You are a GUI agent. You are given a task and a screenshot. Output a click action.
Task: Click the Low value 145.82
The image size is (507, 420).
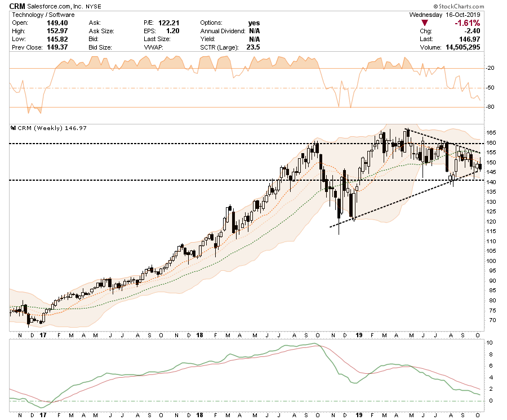(57, 39)
